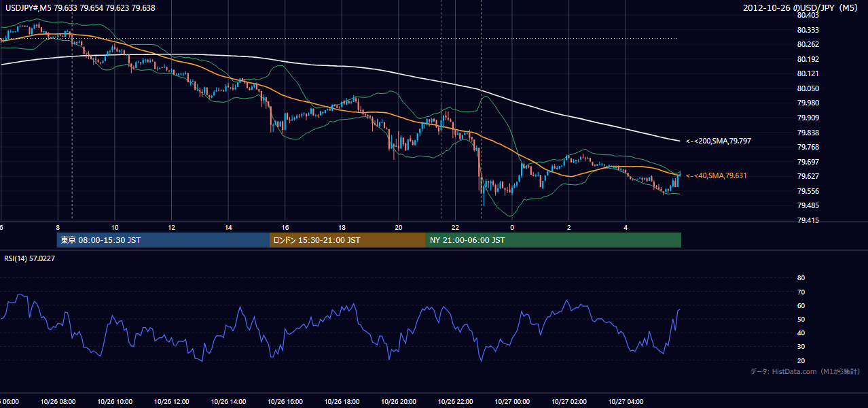
Task: Click hour tick 18 below price chart
Action: click(x=342, y=227)
